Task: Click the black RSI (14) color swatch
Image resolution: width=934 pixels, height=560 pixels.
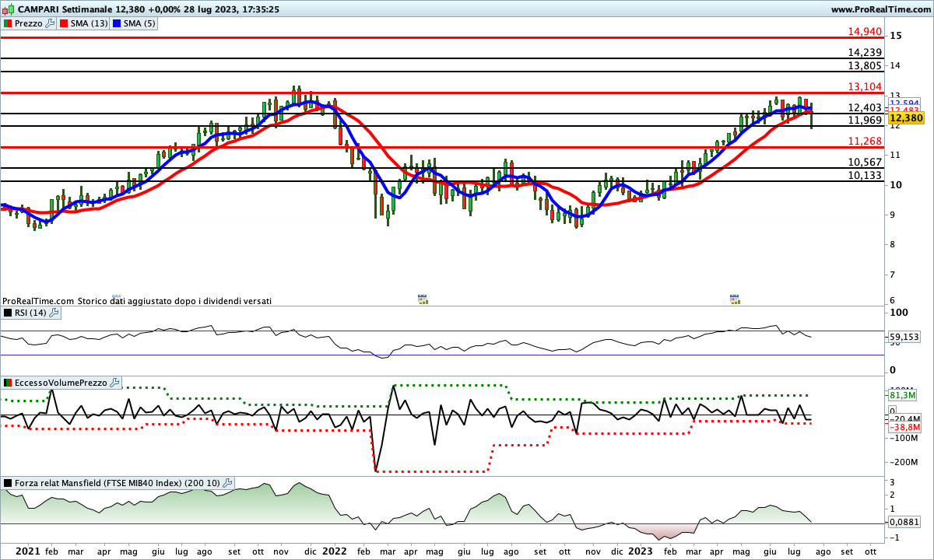Action: (x=7, y=313)
